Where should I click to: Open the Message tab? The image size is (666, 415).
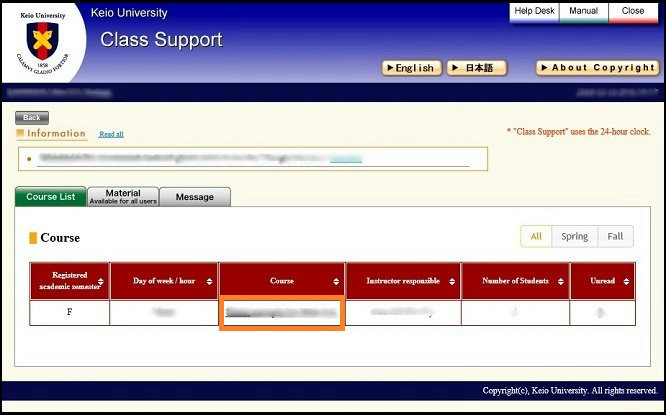[195, 197]
